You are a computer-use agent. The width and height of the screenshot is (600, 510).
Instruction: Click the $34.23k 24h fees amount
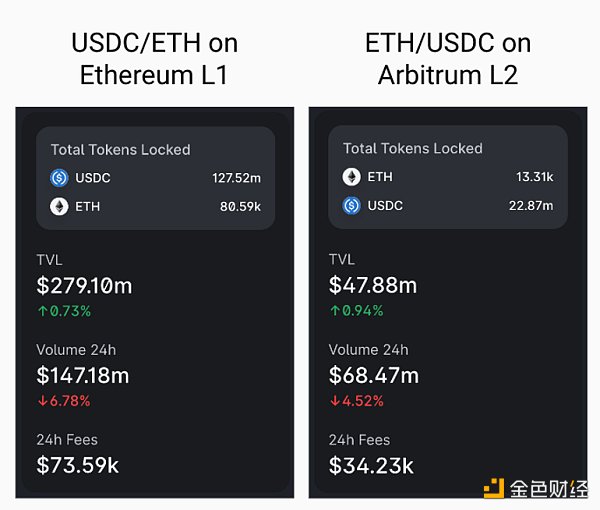pyautogui.click(x=371, y=465)
